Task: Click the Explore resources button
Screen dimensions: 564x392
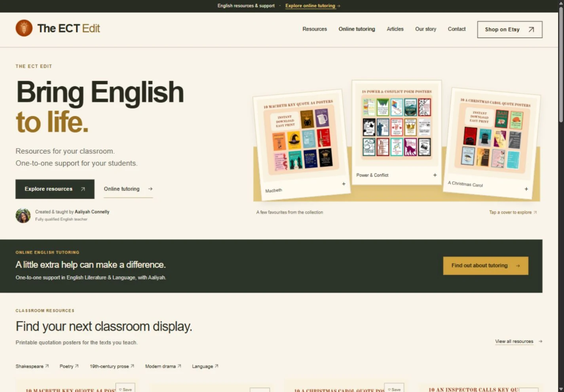Action: click(x=55, y=189)
